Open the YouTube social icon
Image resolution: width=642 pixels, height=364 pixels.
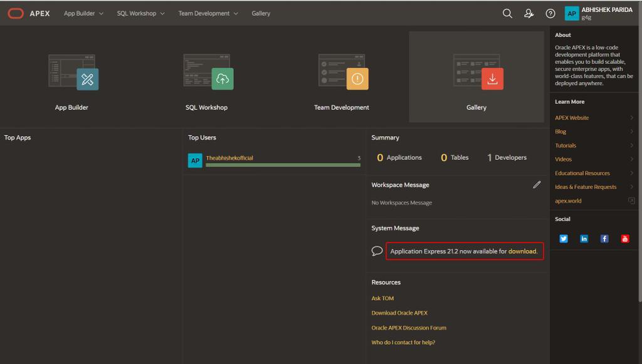click(625, 239)
